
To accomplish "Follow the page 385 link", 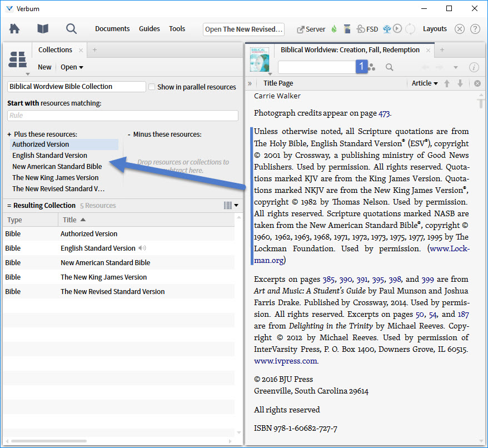I will 328,279.
